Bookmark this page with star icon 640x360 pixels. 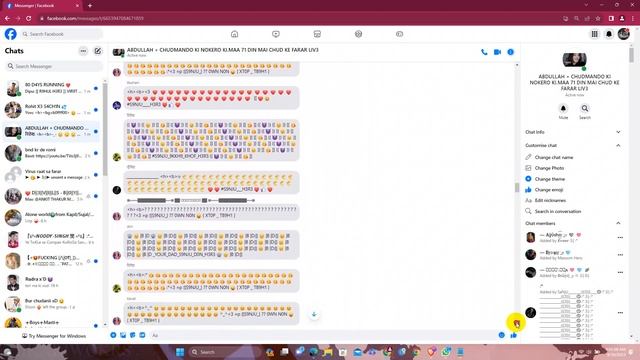[x=598, y=18]
